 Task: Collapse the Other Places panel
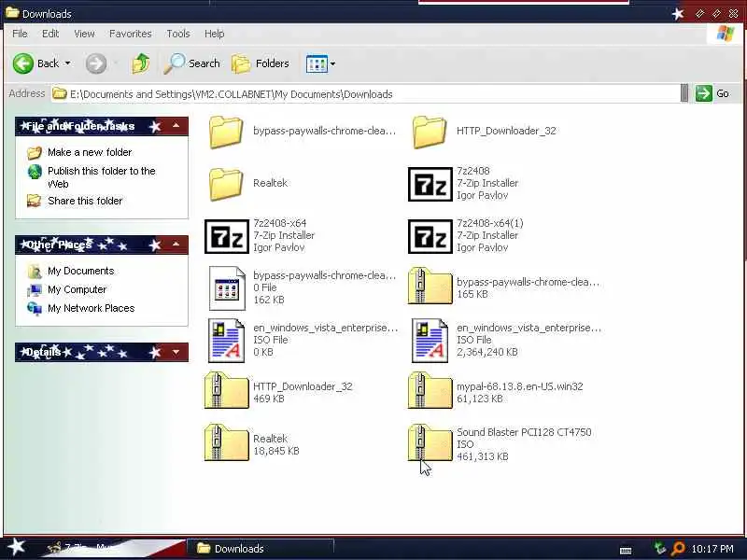click(176, 245)
